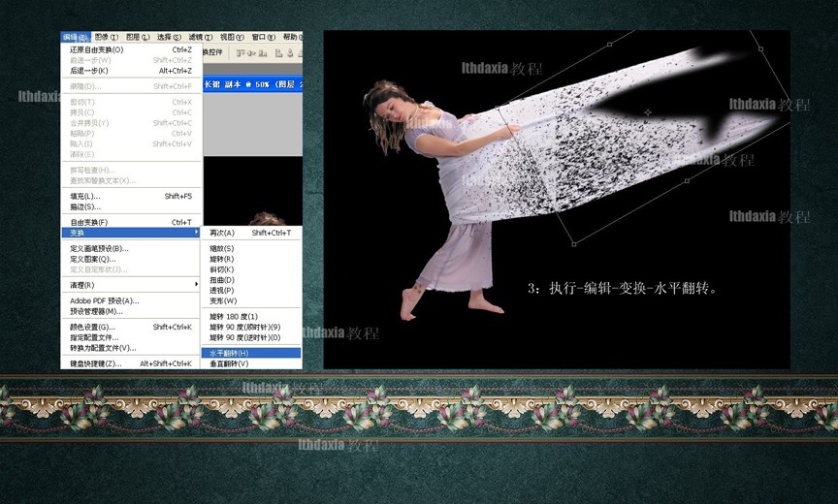Choose 旋转 90 度(逆时针) entry
The image size is (838, 504).
coord(251,337)
